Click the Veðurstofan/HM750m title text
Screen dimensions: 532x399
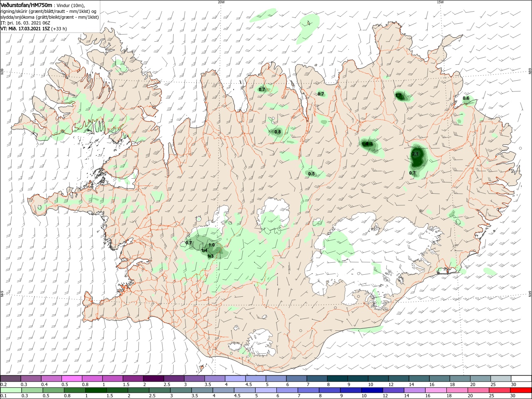pyautogui.click(x=27, y=5)
